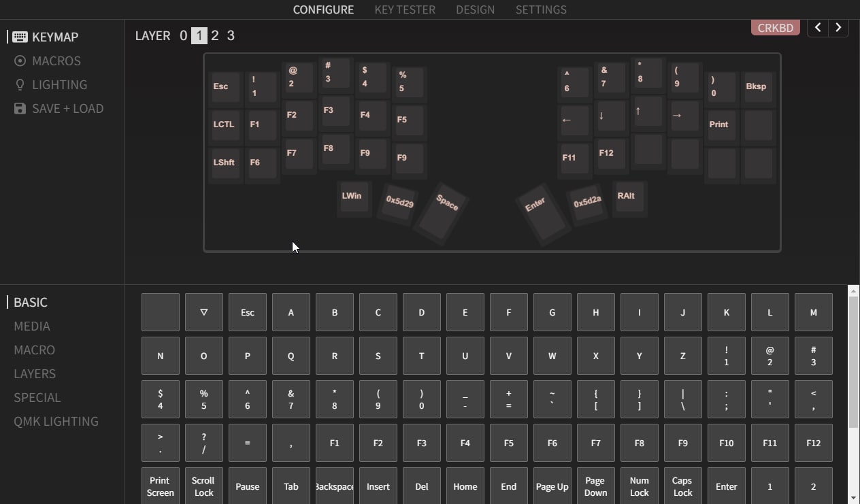Click the keycode list scrollbar thumb
The image size is (860, 504).
tap(853, 362)
